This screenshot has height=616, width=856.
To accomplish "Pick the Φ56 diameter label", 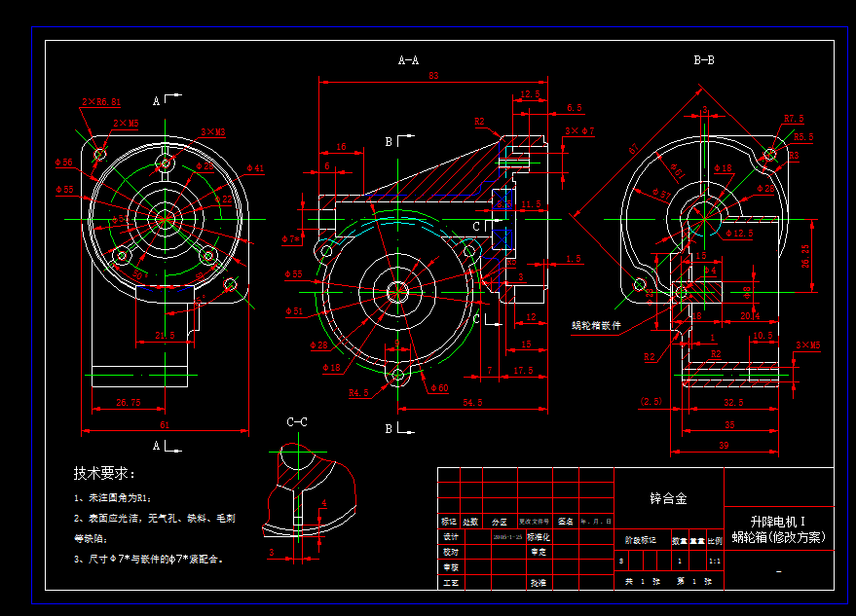I will click(63, 163).
